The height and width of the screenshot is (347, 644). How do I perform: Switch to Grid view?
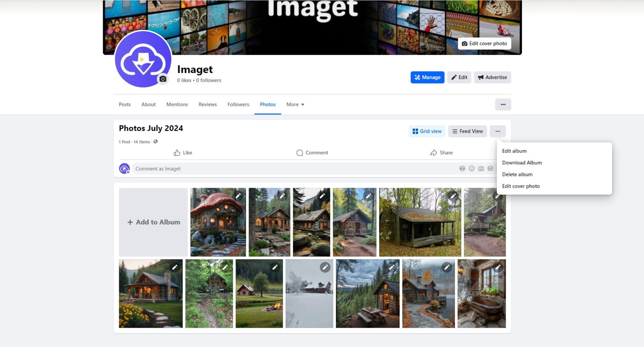pos(427,131)
